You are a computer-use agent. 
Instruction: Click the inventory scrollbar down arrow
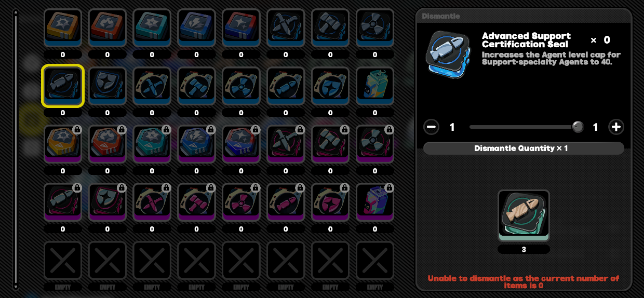point(16,286)
